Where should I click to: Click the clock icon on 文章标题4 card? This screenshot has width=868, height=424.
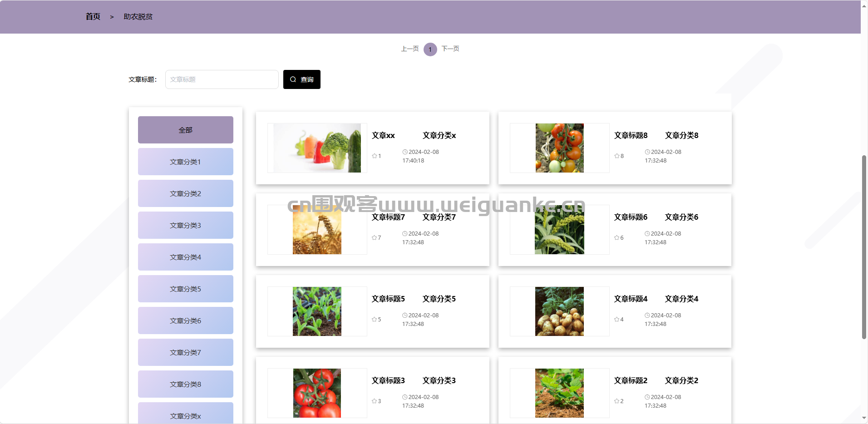[x=647, y=315]
